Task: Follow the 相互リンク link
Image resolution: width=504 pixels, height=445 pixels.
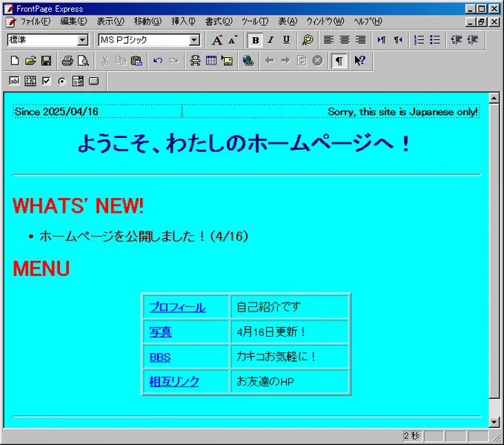Action: [x=174, y=382]
